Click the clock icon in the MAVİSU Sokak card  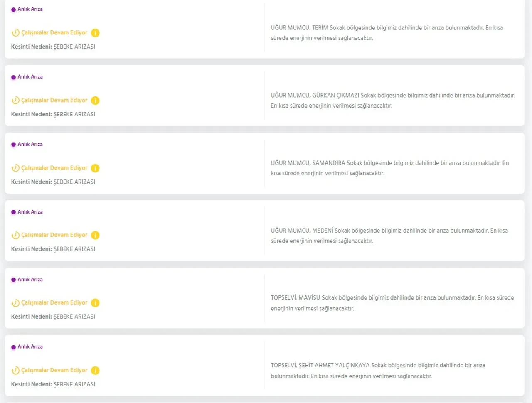tap(15, 302)
